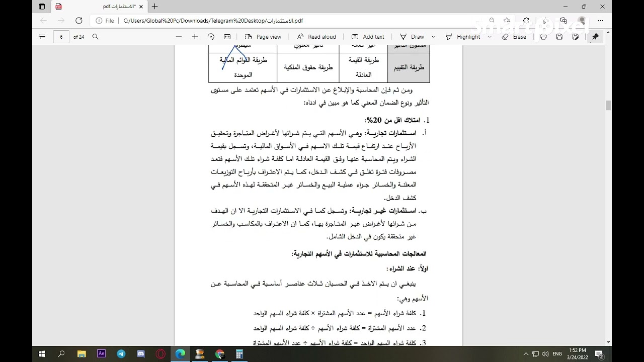Open the notification center
Image resolution: width=644 pixels, height=362 pixels.
coord(600,354)
